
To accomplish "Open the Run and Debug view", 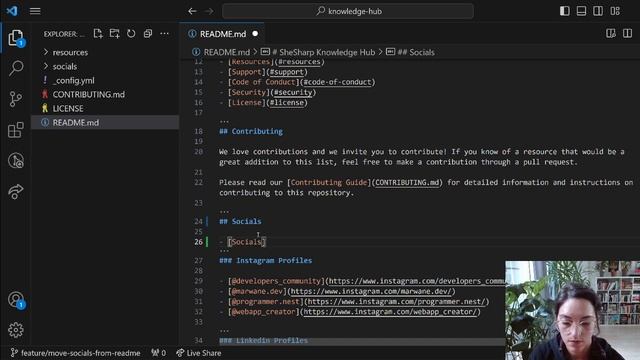I will pyautogui.click(x=16, y=161).
